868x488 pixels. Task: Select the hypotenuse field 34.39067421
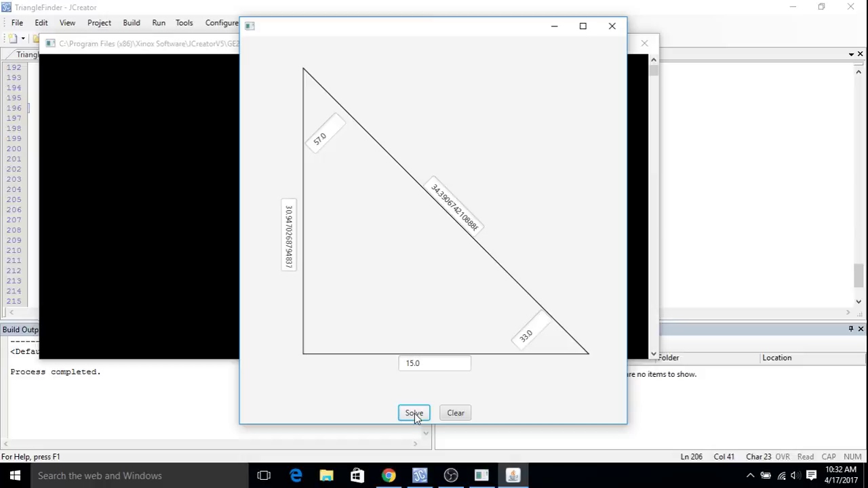[x=454, y=207]
